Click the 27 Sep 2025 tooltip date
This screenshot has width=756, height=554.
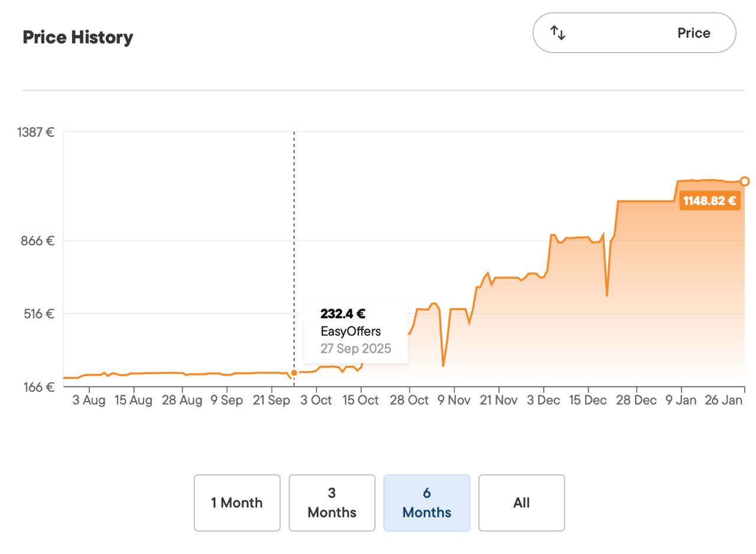point(356,348)
